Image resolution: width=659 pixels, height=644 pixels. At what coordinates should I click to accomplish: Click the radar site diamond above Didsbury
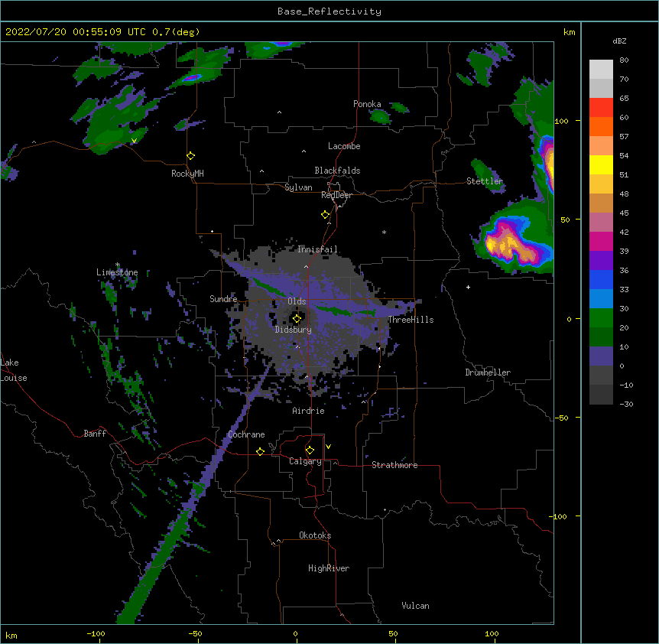tap(297, 318)
